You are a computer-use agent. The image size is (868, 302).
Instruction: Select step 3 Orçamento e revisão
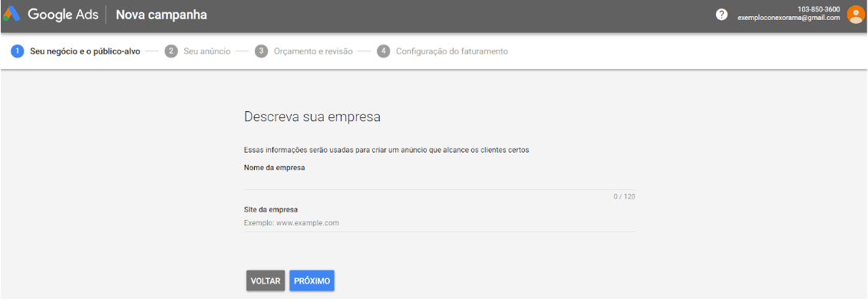304,51
